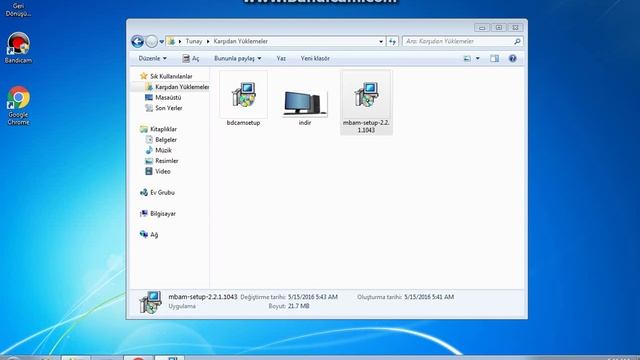Screen dimensions: 640x360
Task: Close the Explorer window
Action: click(516, 27)
